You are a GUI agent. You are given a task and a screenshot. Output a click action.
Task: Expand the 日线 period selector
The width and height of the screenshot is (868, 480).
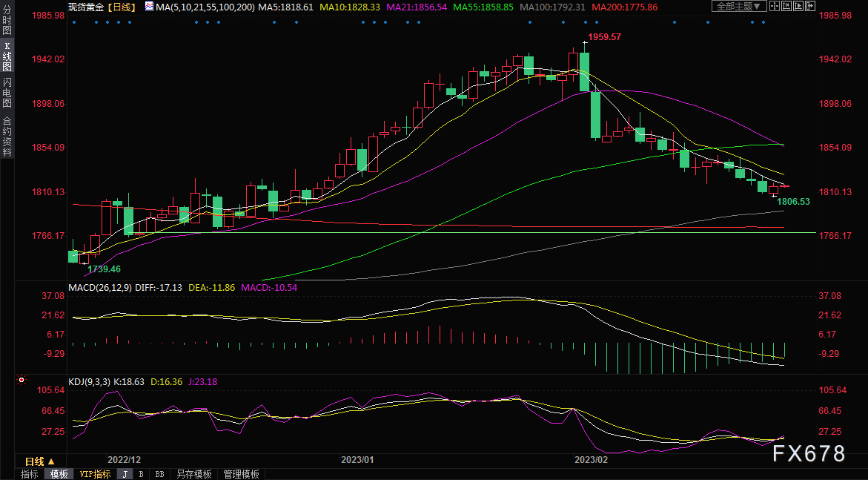click(x=41, y=461)
